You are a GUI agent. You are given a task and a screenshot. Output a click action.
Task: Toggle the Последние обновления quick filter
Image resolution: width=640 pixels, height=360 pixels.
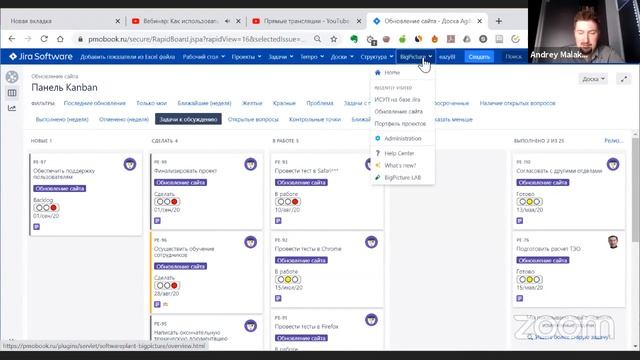pos(95,103)
